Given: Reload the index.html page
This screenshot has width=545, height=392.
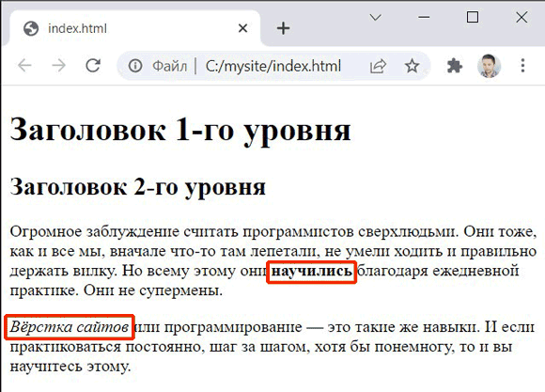Looking at the screenshot, I should [x=93, y=66].
